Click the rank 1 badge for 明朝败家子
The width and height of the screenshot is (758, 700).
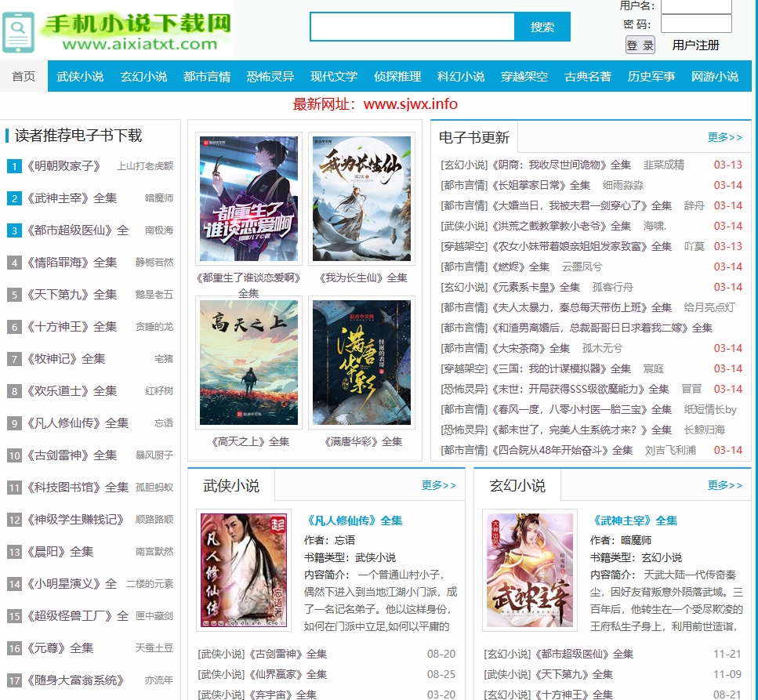coord(14,166)
